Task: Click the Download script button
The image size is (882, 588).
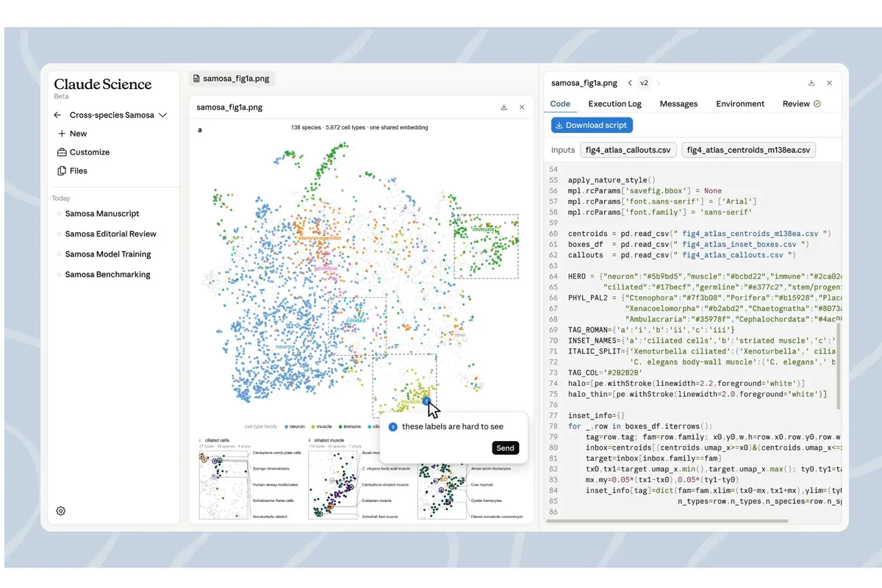Action: 592,125
